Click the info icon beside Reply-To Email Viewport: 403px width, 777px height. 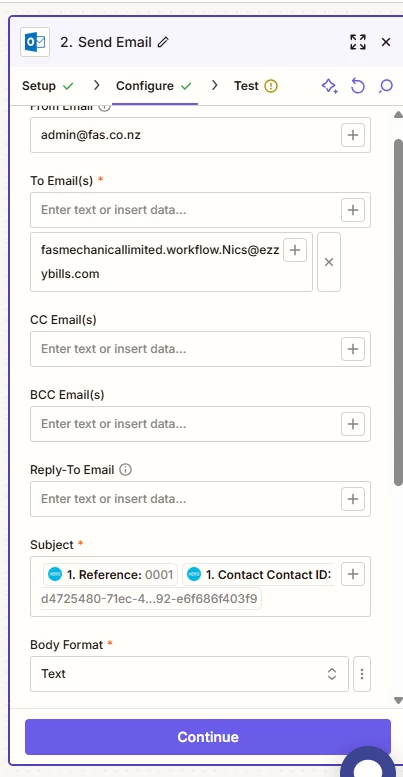(x=126, y=469)
